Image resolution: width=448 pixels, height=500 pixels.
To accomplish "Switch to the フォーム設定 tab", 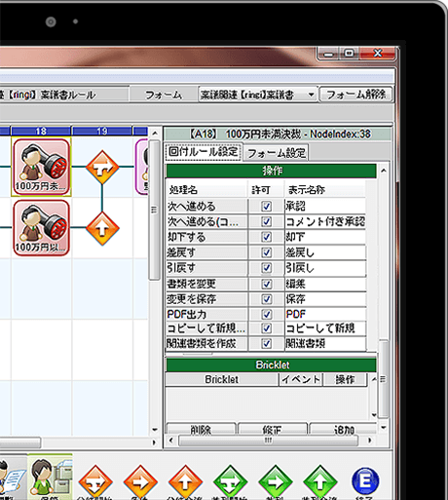I will point(277,153).
